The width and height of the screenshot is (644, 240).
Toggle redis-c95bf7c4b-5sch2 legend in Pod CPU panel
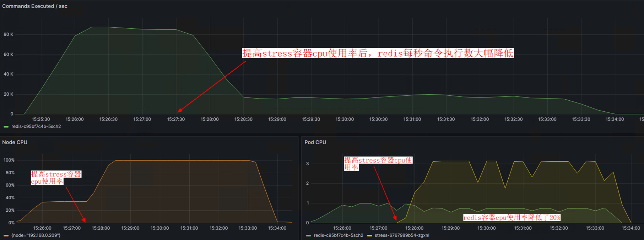coord(339,235)
